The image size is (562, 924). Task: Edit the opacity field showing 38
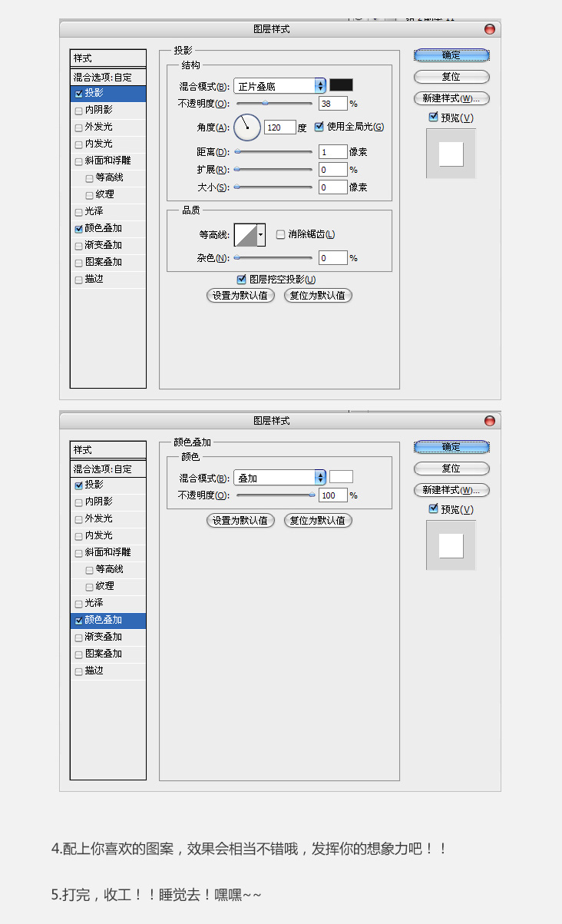click(333, 104)
